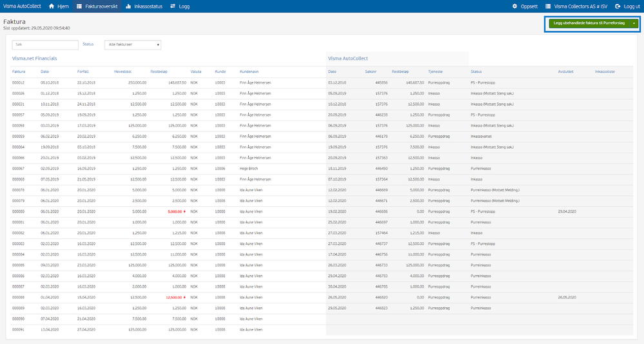Sort by the Hovedstol column header
This screenshot has height=344, width=644.
122,72
